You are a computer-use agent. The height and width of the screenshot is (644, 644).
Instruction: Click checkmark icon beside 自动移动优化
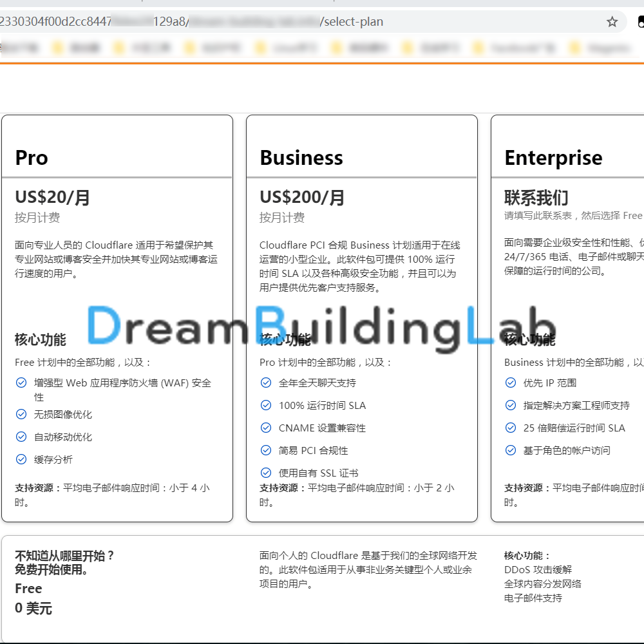pyautogui.click(x=21, y=437)
